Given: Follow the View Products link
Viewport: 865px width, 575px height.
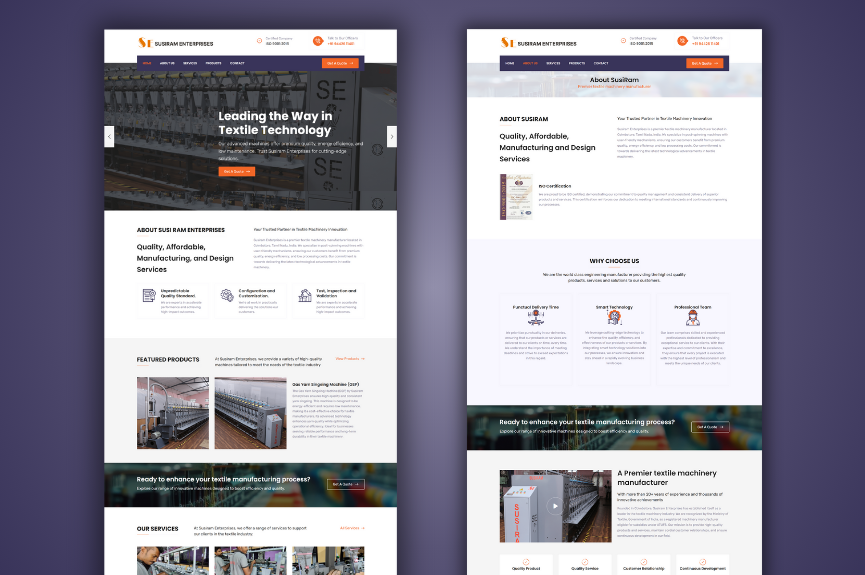Looking at the screenshot, I should tap(350, 359).
